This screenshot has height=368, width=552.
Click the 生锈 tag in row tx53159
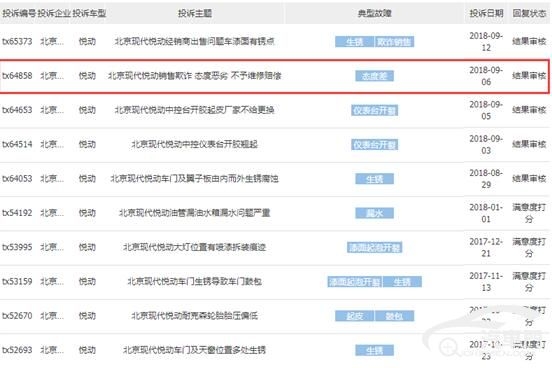[x=402, y=282]
